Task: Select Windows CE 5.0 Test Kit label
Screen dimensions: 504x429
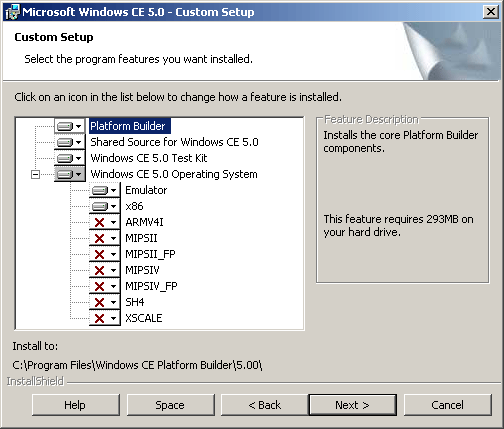Action: (x=149, y=158)
